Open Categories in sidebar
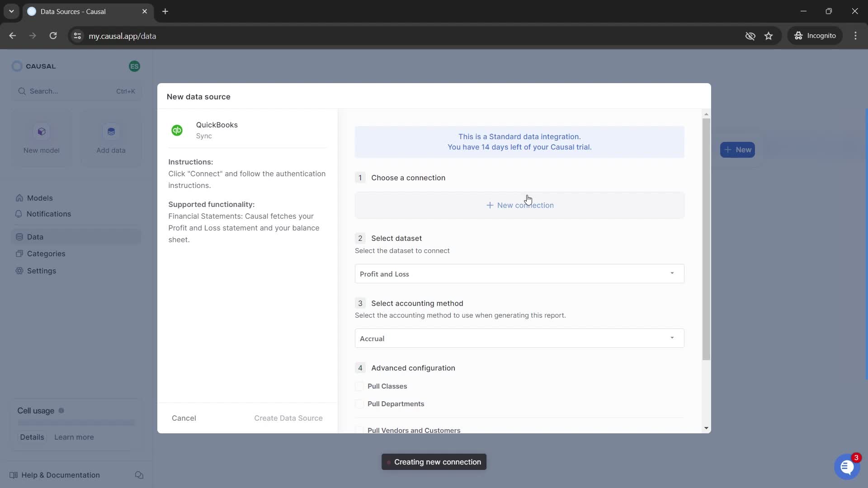 point(46,253)
